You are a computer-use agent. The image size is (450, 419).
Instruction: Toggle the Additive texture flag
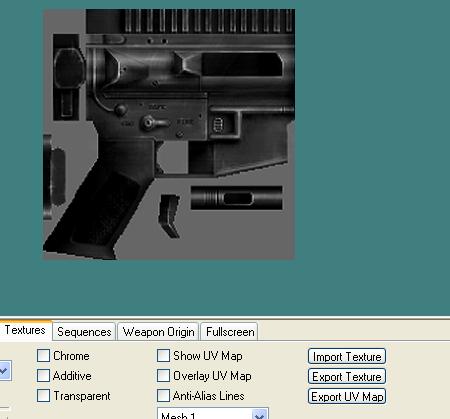click(x=43, y=376)
